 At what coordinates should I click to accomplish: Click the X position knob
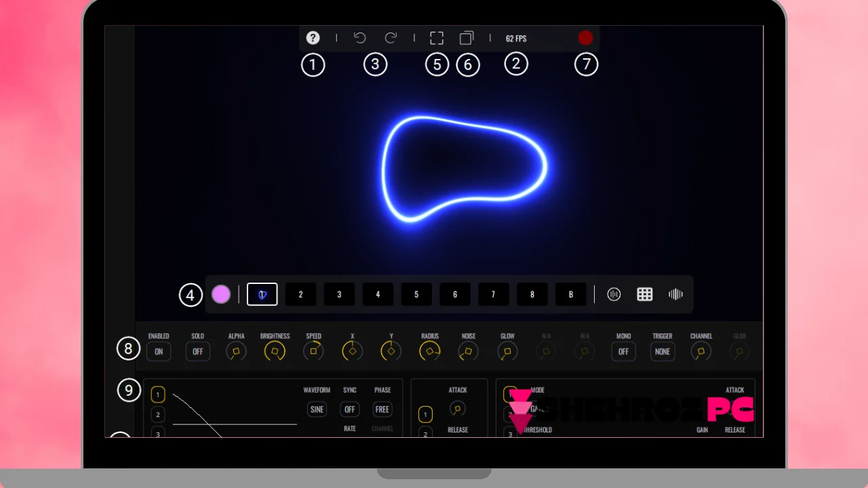(353, 351)
